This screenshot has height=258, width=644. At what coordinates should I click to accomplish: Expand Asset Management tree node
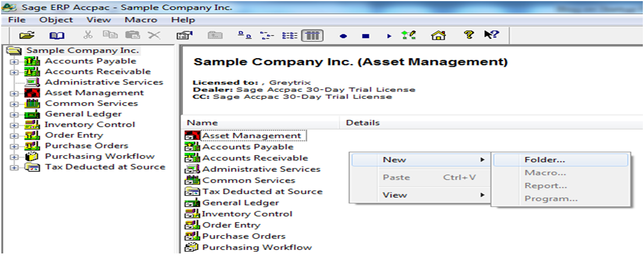click(x=15, y=94)
